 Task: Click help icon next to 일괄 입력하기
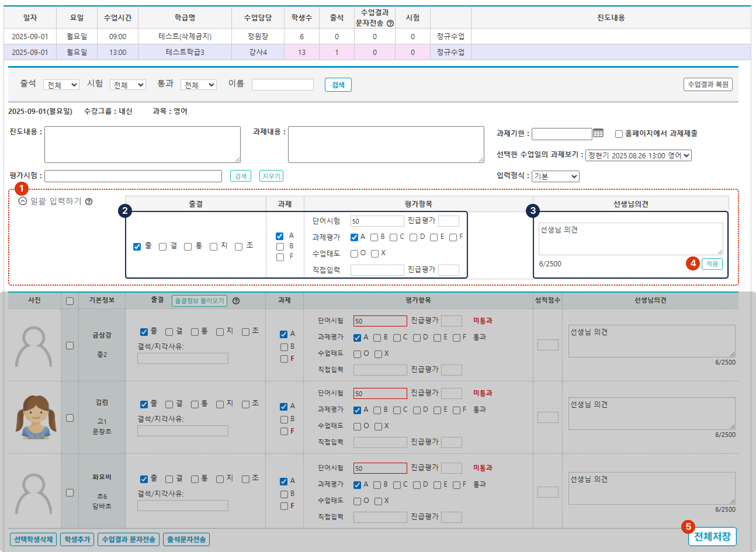tap(89, 202)
